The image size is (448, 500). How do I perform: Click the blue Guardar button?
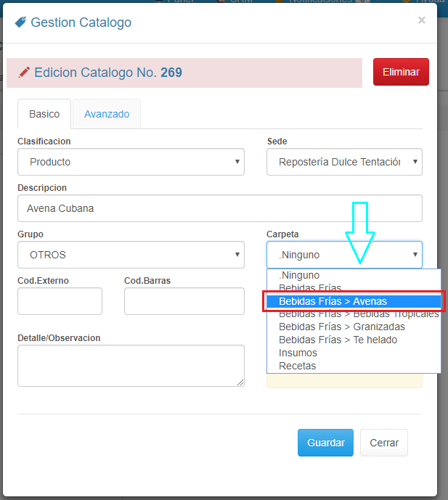(325, 443)
